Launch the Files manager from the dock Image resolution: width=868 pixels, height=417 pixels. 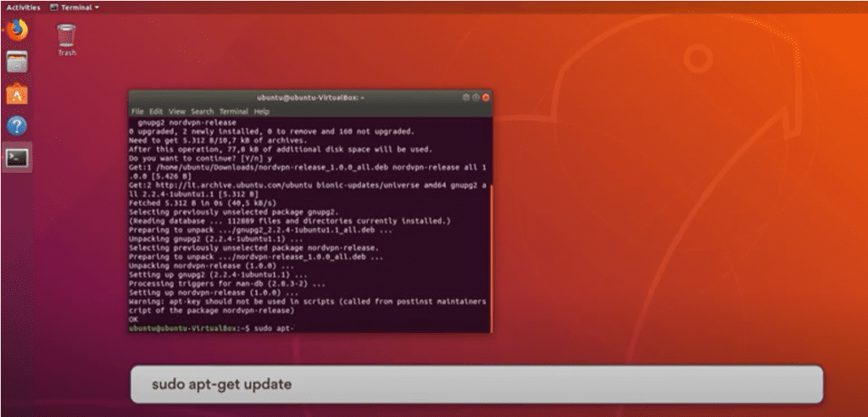[17, 62]
